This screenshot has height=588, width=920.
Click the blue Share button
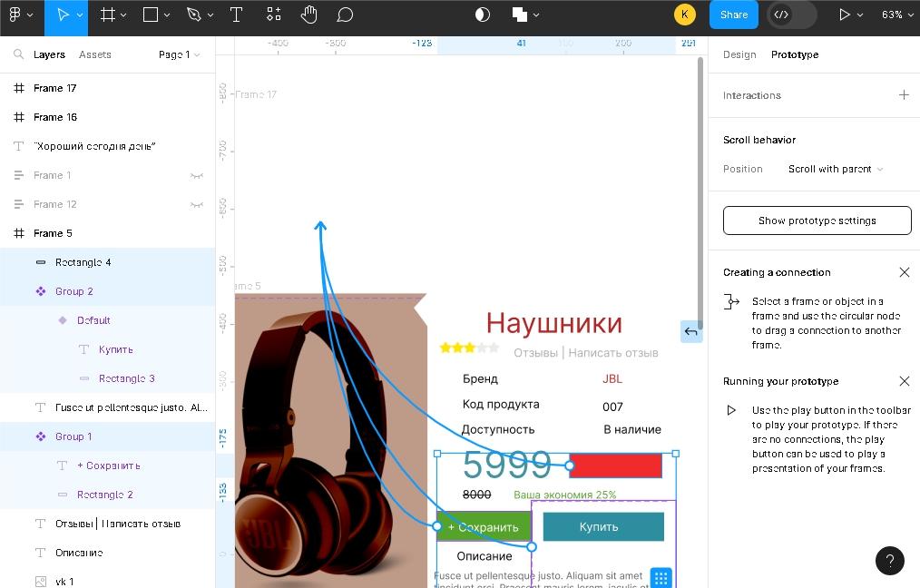click(733, 15)
